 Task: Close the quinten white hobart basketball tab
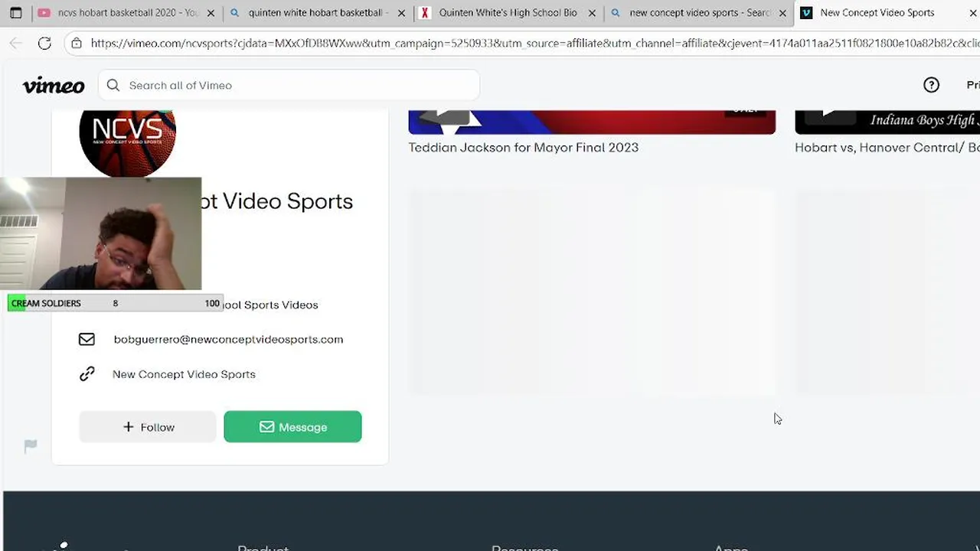(401, 13)
